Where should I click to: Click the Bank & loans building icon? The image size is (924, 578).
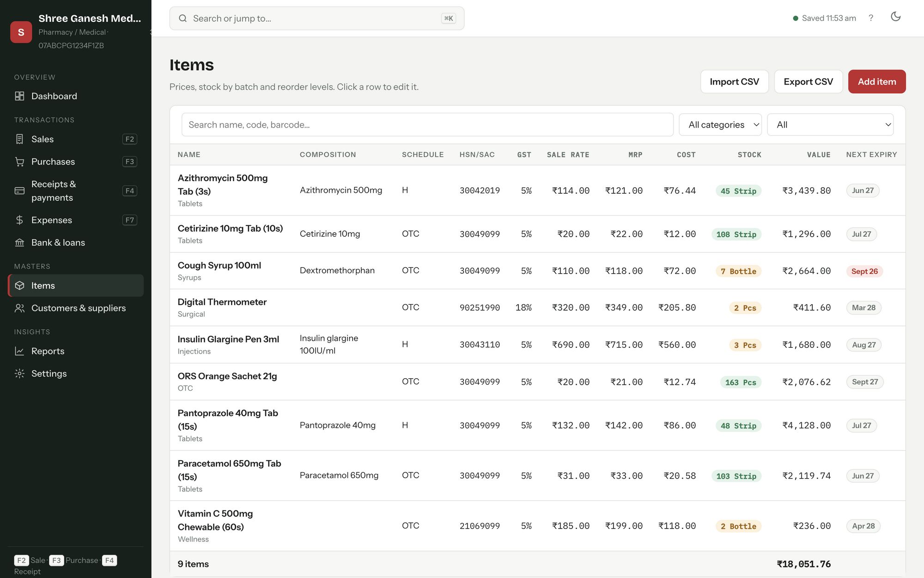pyautogui.click(x=19, y=243)
